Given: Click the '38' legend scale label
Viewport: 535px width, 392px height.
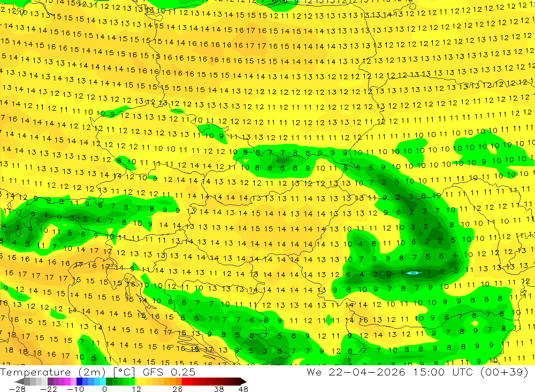Looking at the screenshot, I should (x=219, y=389).
